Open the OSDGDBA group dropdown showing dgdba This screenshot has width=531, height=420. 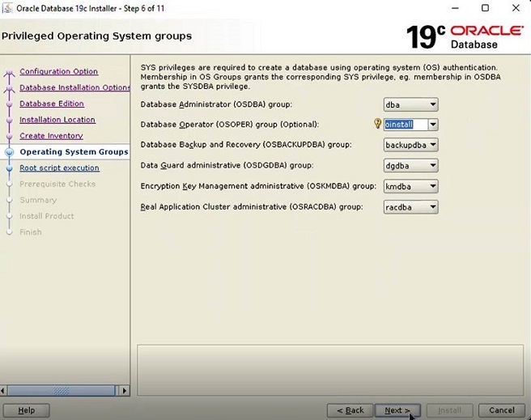click(x=410, y=166)
